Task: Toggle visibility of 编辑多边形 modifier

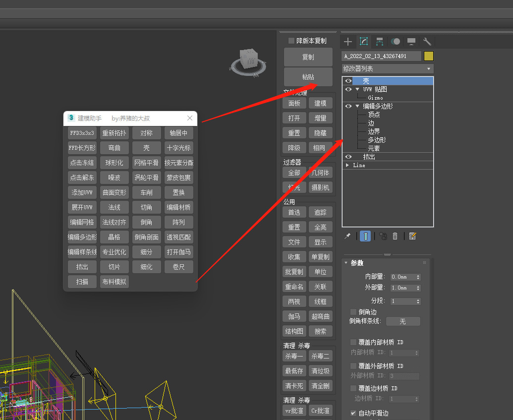Action: click(348, 106)
